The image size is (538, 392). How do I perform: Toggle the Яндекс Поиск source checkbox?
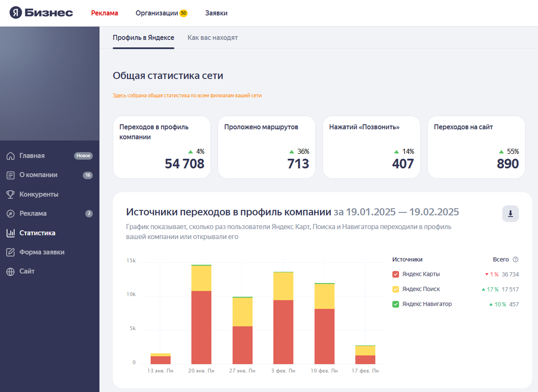[x=396, y=289]
